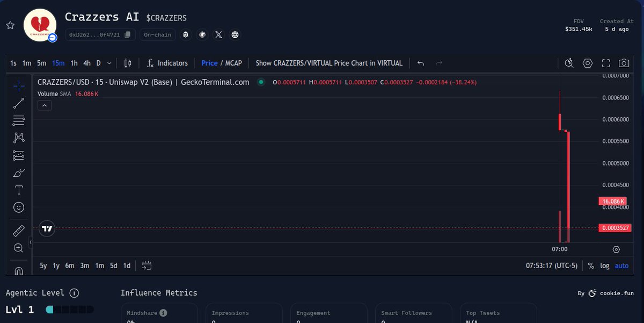Redo the chart action
644x323 pixels.
(x=439, y=63)
